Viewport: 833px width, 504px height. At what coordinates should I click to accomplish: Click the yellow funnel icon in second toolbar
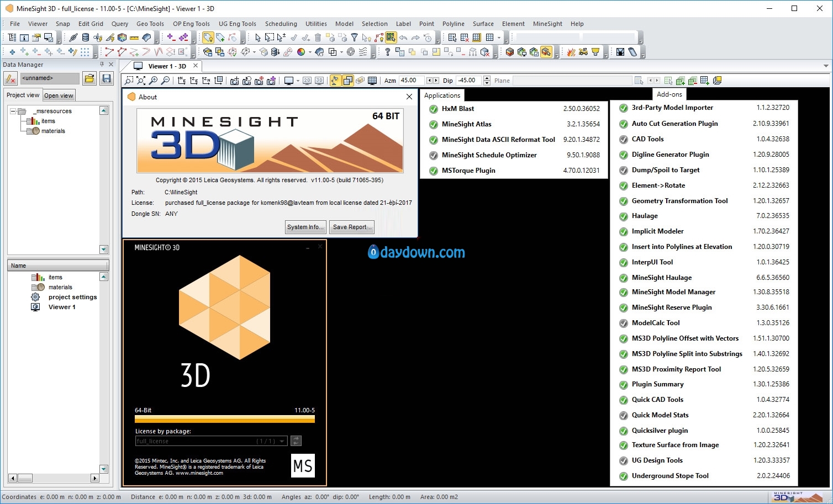[x=595, y=52]
